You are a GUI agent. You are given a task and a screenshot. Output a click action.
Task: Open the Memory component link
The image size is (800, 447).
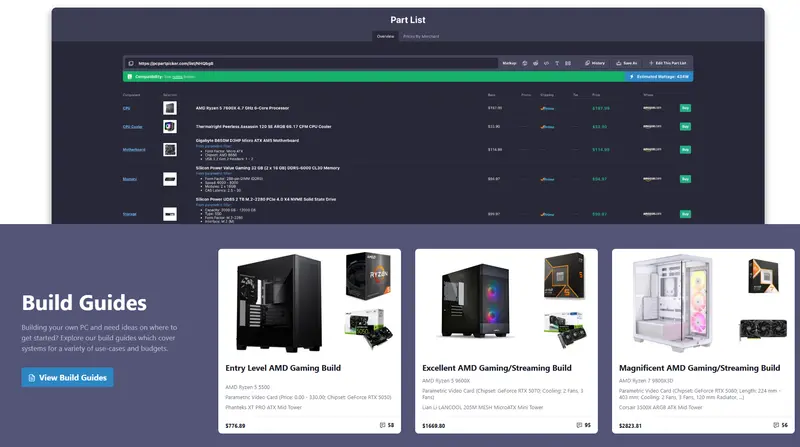(x=130, y=179)
